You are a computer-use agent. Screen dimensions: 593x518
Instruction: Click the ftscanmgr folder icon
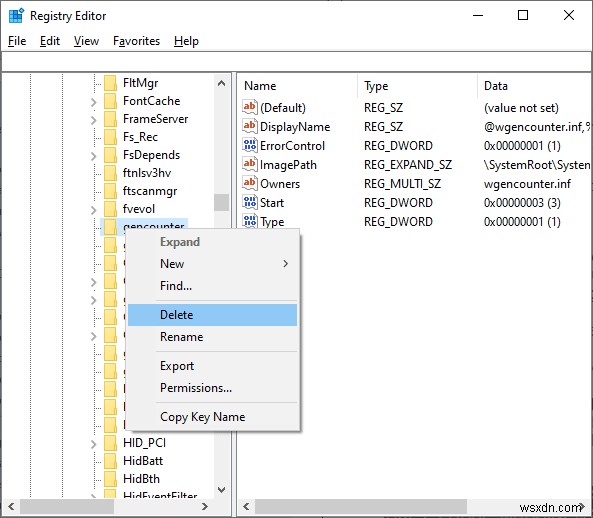pos(110,191)
